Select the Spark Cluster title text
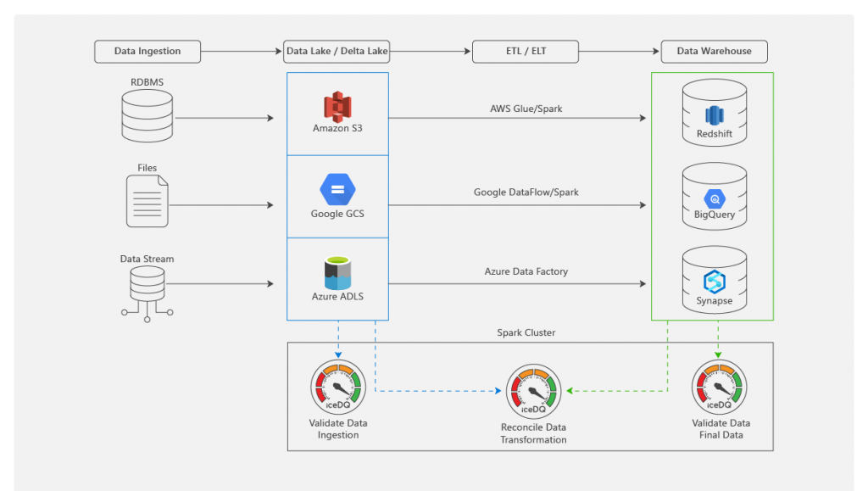The width and height of the screenshot is (868, 491). [x=526, y=332]
